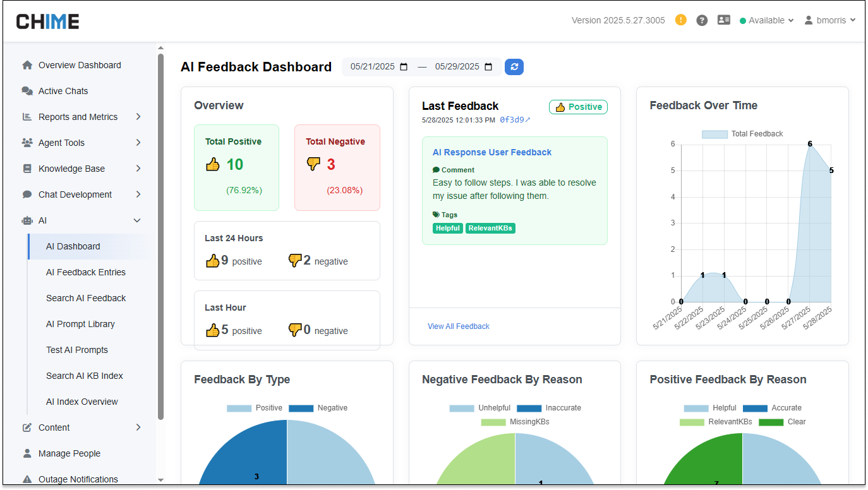This screenshot has height=490, width=868.
Task: Click version text 2025.5.27.3005
Action: [x=618, y=20]
